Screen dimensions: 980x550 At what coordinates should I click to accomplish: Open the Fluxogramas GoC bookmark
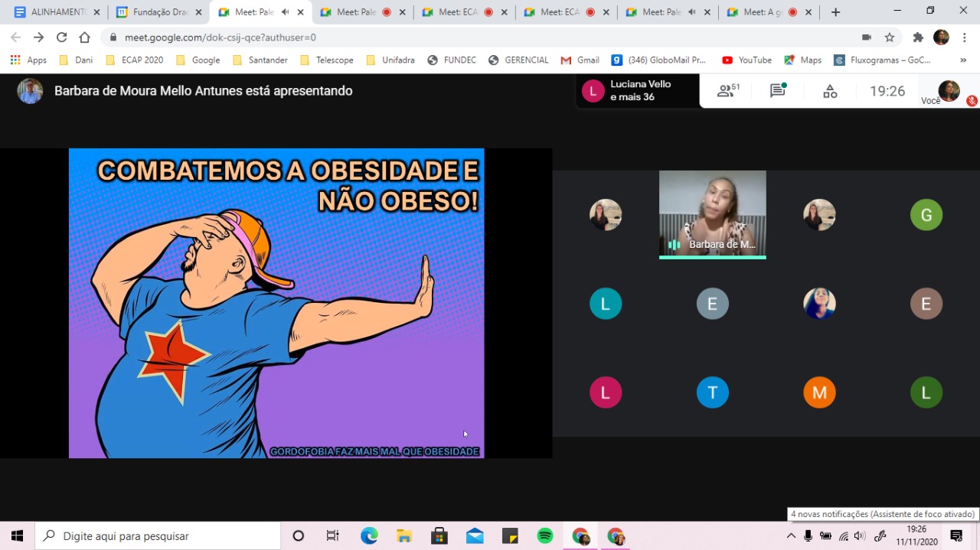pyautogui.click(x=883, y=60)
